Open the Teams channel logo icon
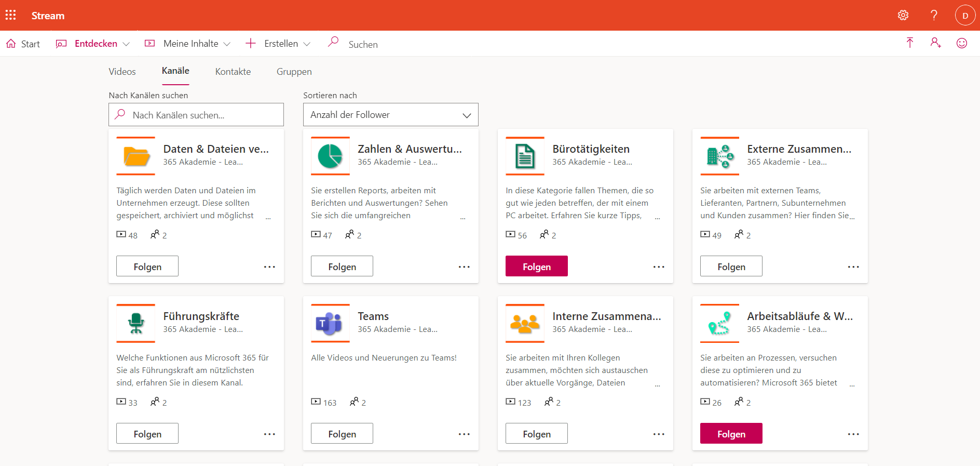 (330, 323)
